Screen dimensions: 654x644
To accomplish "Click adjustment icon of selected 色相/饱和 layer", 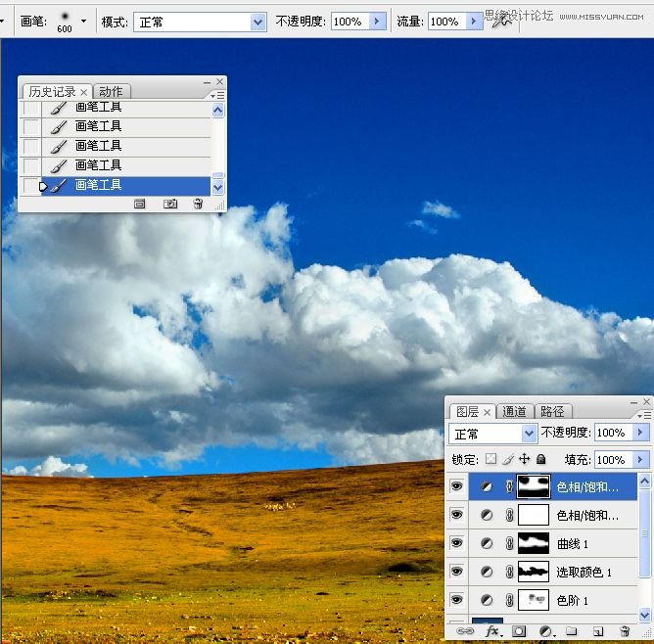I will click(x=487, y=486).
